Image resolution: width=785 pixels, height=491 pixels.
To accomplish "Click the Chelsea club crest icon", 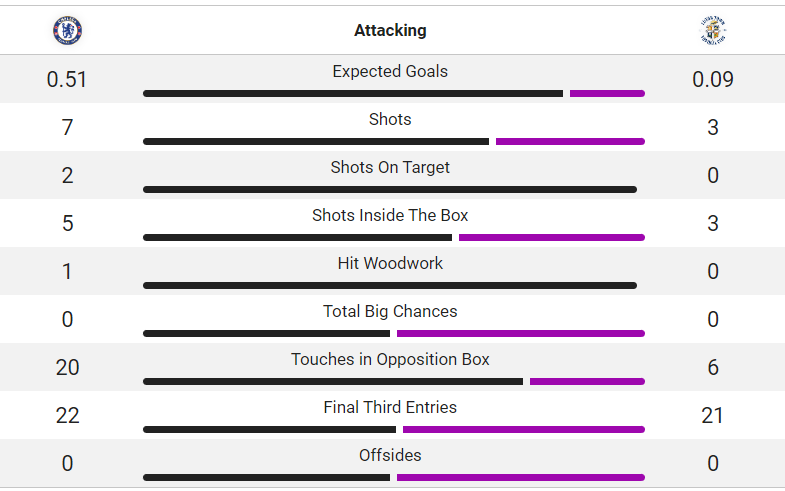I will (68, 31).
